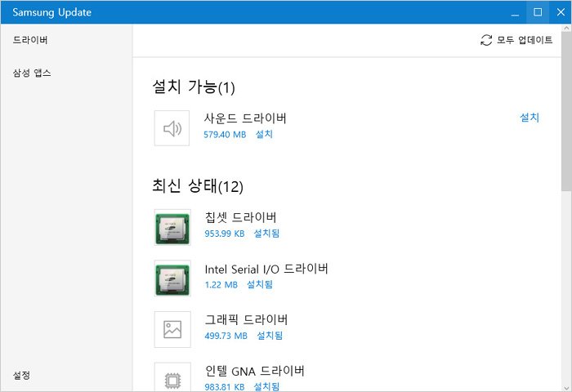Click the Intel Serial I/O driver icon

(172, 278)
